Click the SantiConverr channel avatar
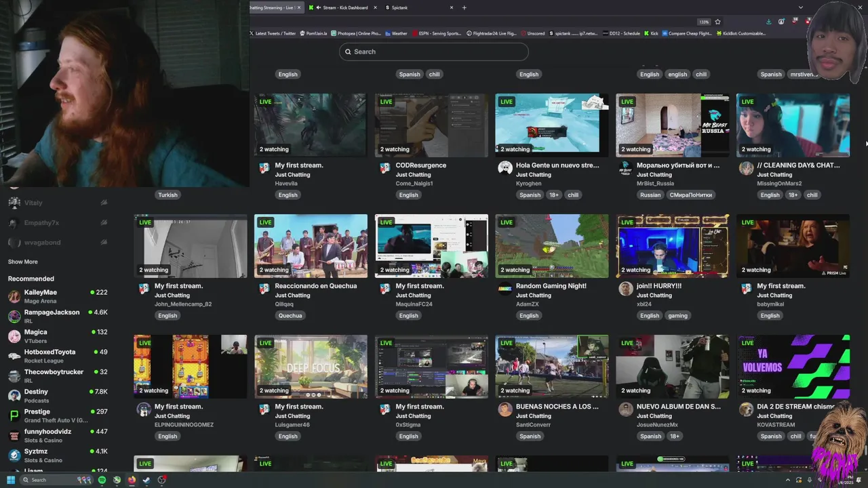Viewport: 868px width, 488px height. tap(505, 409)
